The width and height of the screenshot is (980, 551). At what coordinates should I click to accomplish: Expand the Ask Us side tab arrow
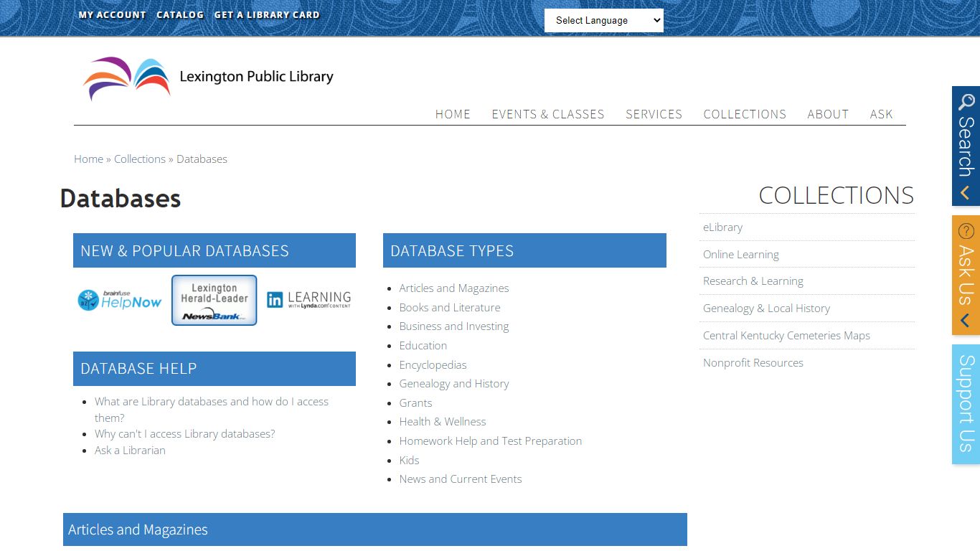tap(966, 321)
